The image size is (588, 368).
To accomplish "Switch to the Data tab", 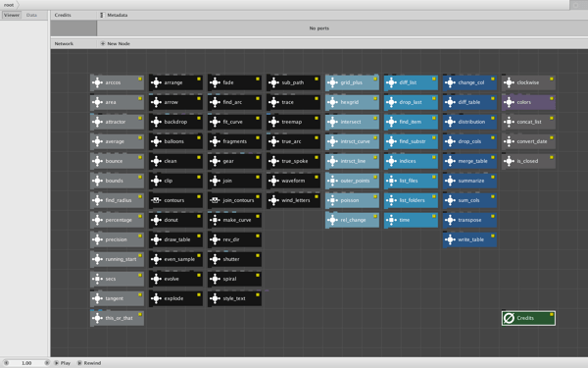I will [31, 15].
